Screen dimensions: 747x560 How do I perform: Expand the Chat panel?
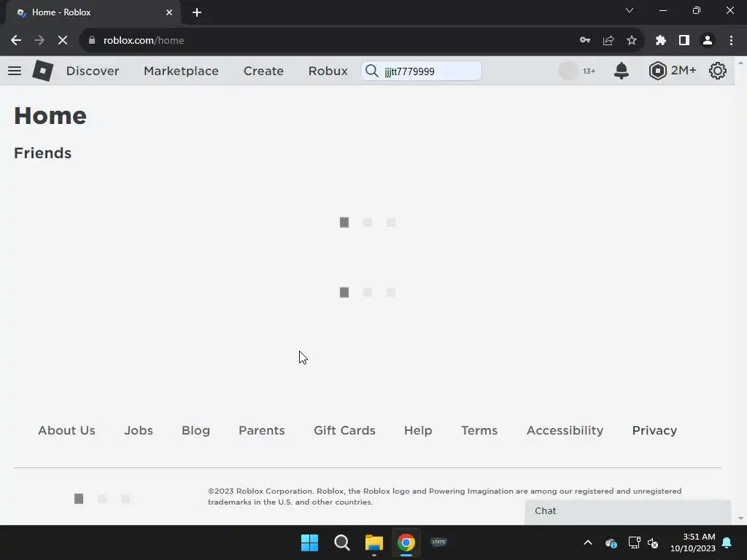[628, 511]
